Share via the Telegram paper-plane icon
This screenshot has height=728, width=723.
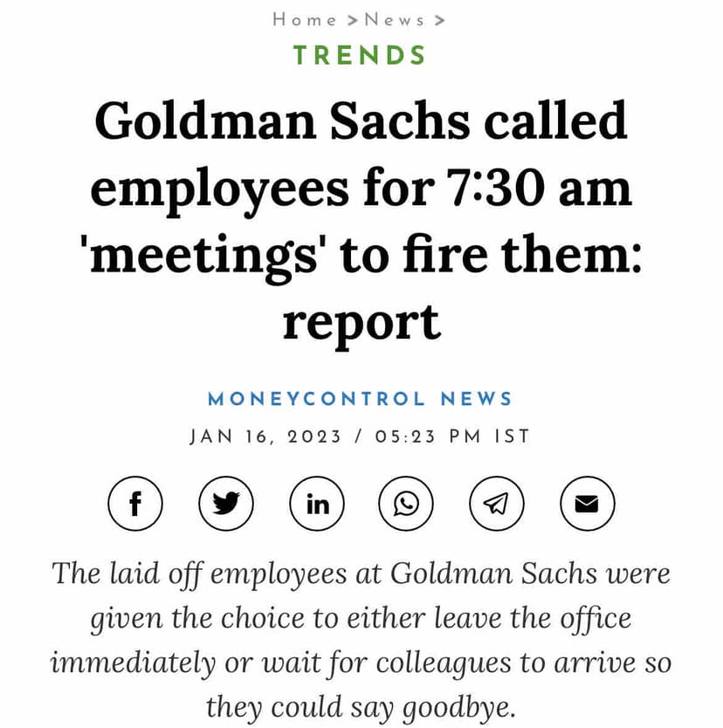[x=497, y=504]
